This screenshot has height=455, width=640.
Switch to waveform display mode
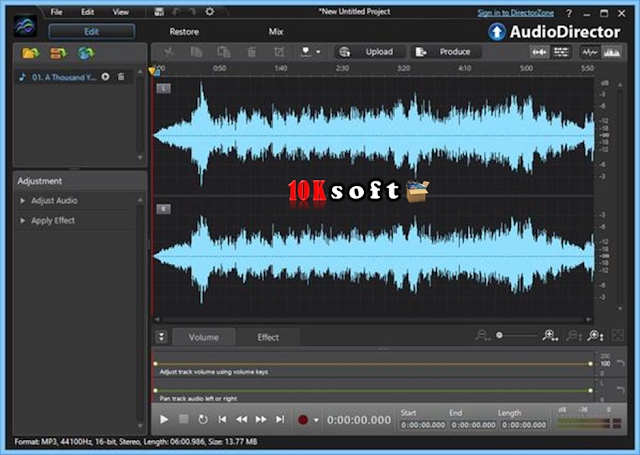click(590, 52)
